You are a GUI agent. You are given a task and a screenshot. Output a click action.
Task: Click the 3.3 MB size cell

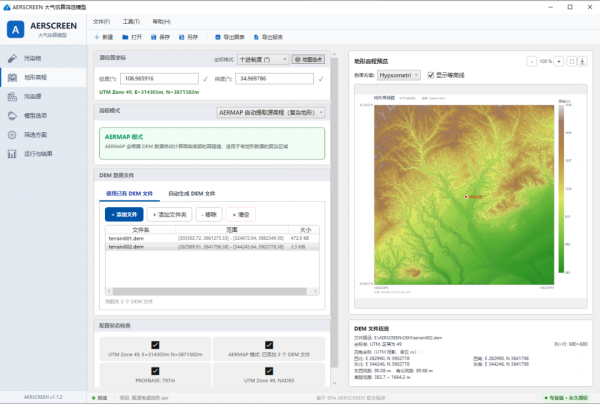click(x=298, y=247)
